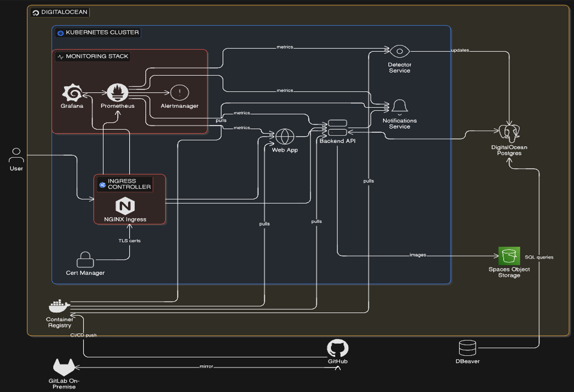Select the DBeaver database cylinder icon
Image resolution: width=574 pixels, height=392 pixels.
468,348
